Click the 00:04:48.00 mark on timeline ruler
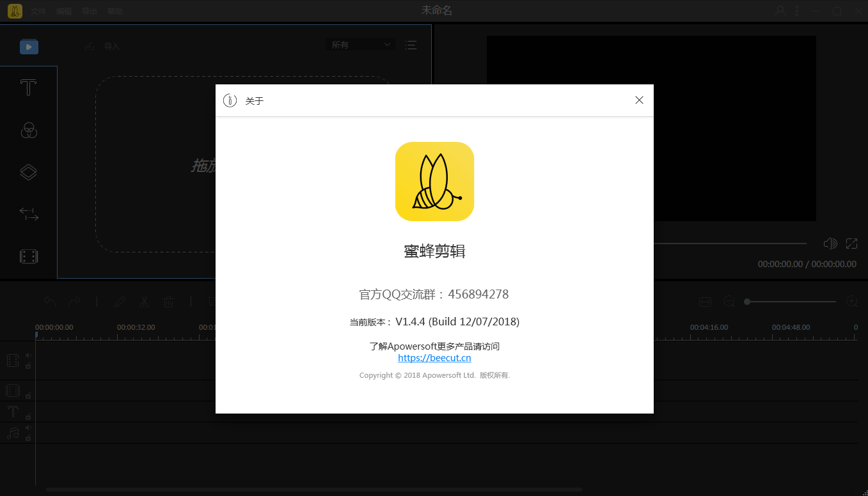The width and height of the screenshot is (868, 496). point(791,327)
